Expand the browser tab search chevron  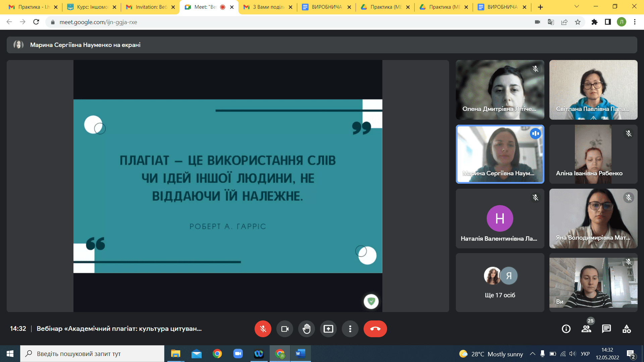pyautogui.click(x=577, y=6)
